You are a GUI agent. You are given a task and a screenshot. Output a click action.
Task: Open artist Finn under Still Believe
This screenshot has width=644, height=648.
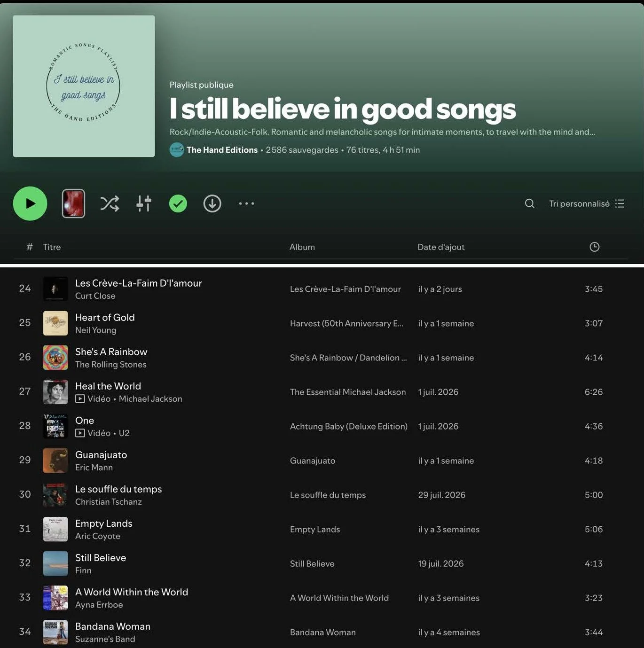tap(83, 570)
